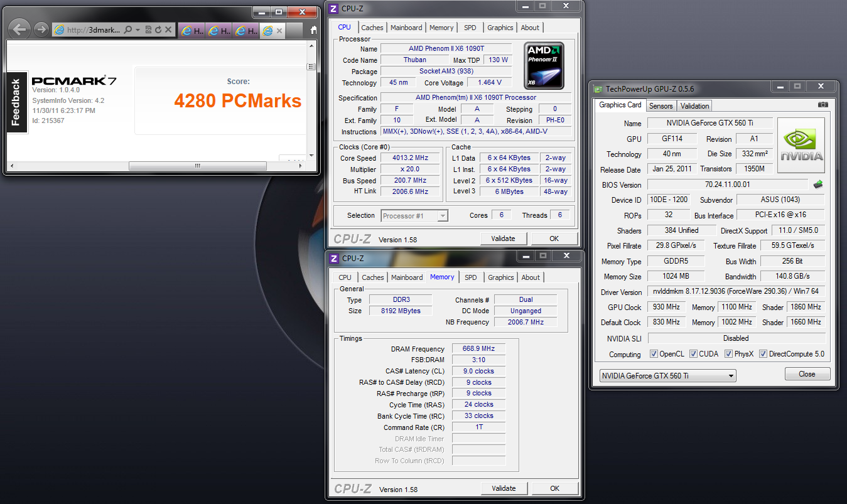Image resolution: width=847 pixels, height=504 pixels.
Task: Click the PCMark 7 logo
Action: click(x=73, y=80)
